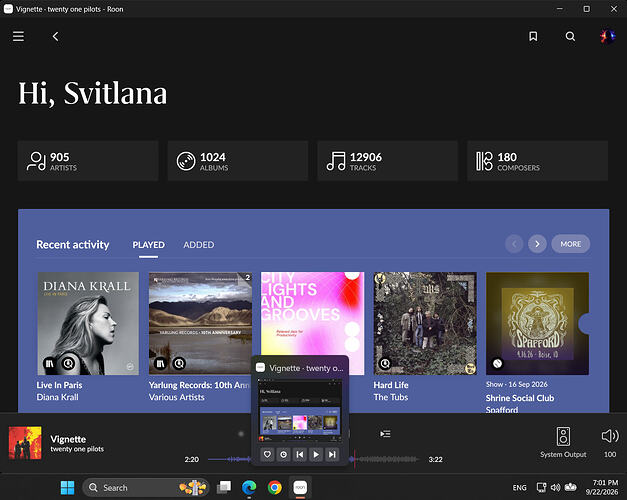Click history badge on Yarlung Records cover
627x500 pixels.
tap(179, 364)
